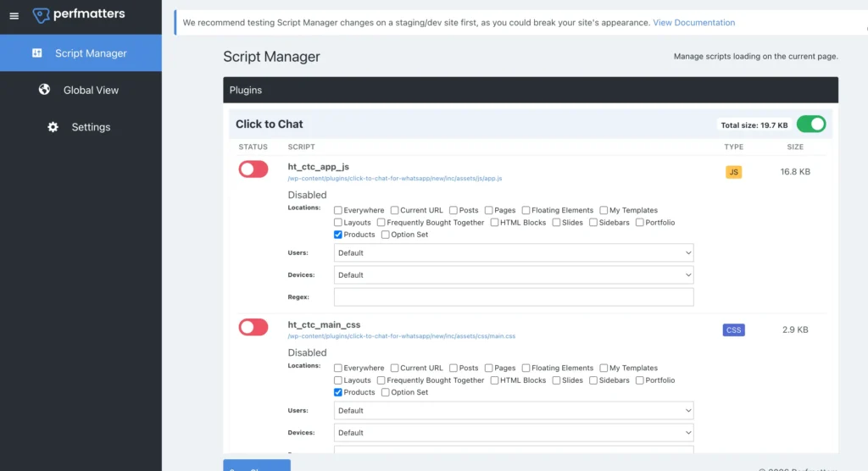Click the CSS type badge

tap(733, 330)
